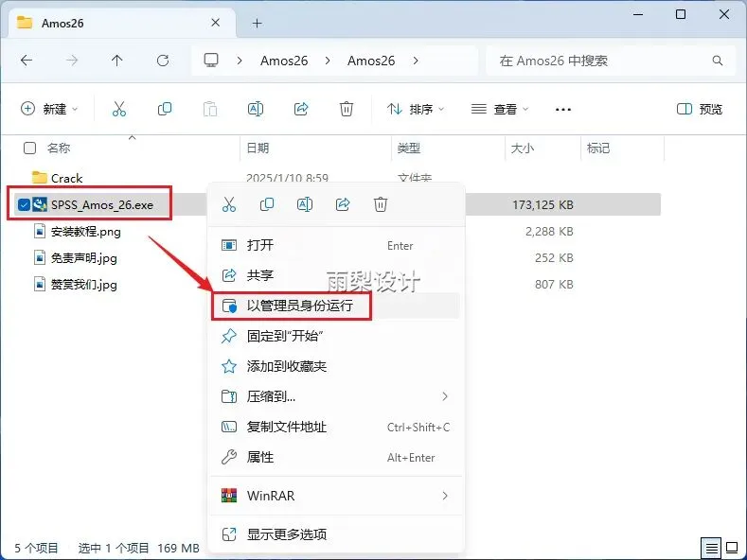Uncheck the SPSS_Amos_26.exe checkbox
The height and width of the screenshot is (560, 747).
coord(24,204)
